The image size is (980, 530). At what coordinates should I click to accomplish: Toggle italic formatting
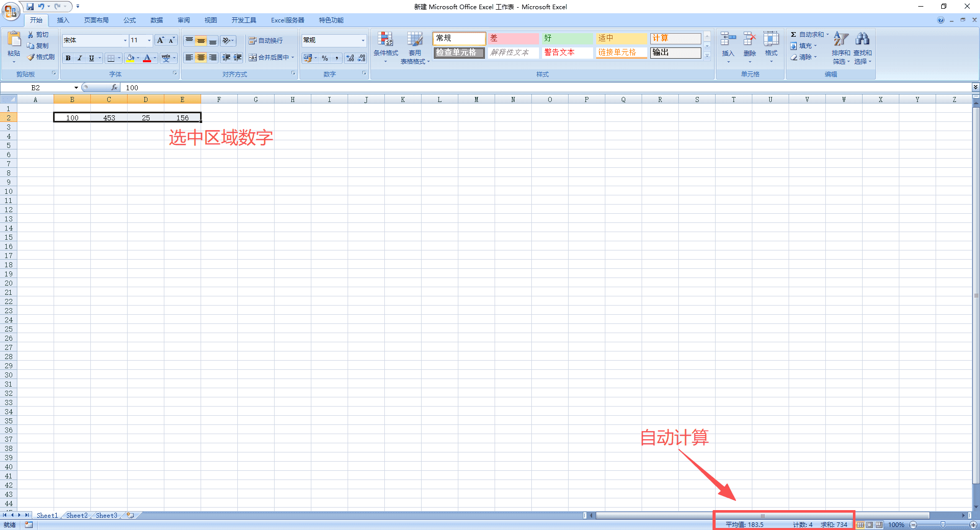coord(80,58)
